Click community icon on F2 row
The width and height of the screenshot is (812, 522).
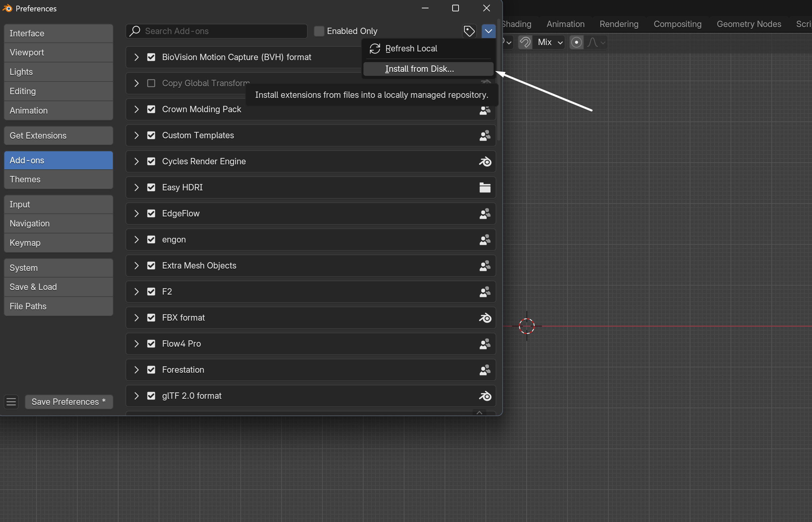tap(485, 292)
